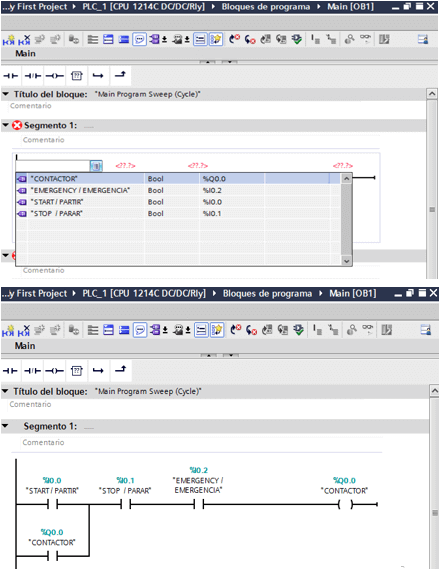Viewport: 440px width, 569px height.
Task: Click the %Q0.0 address label above the output coil
Action: (344, 480)
